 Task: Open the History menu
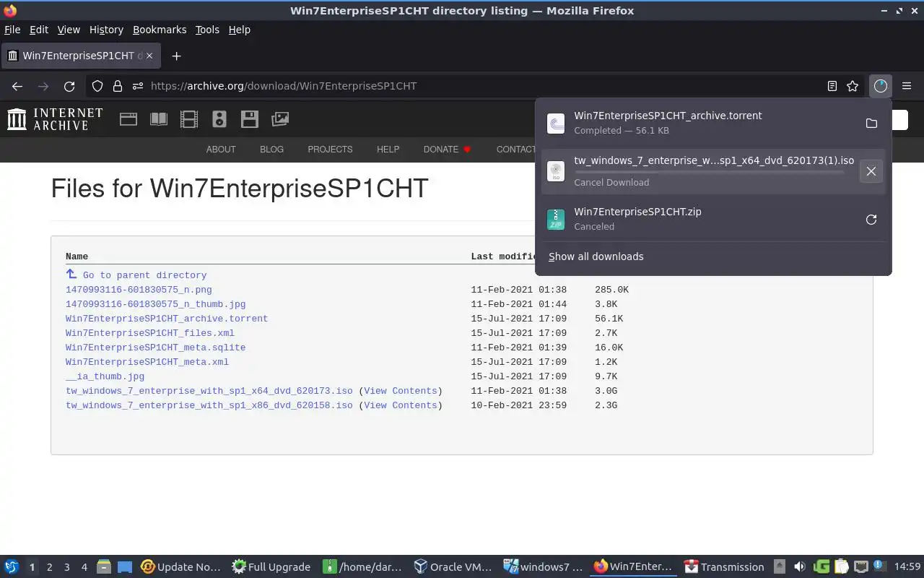click(x=106, y=30)
